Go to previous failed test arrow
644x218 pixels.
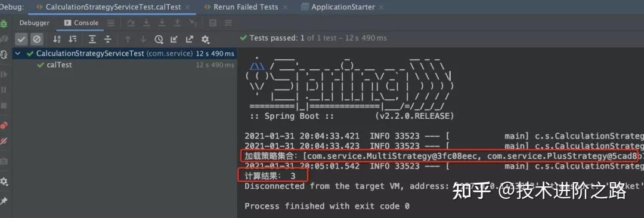tap(128, 39)
